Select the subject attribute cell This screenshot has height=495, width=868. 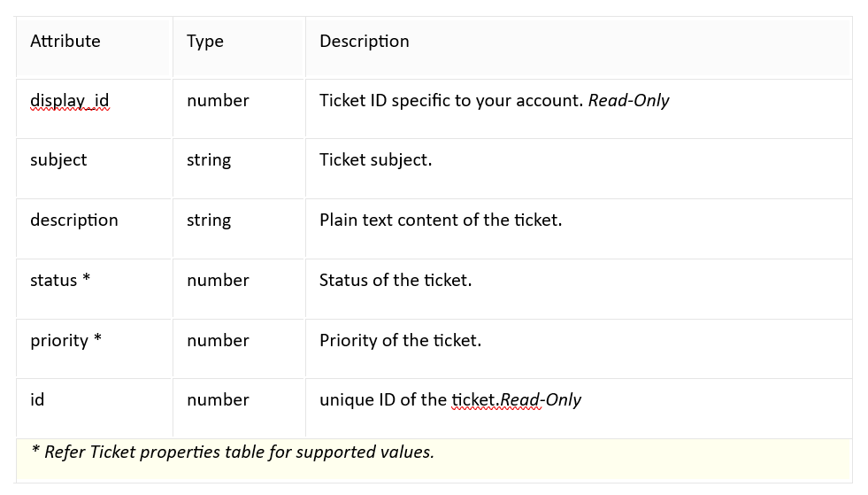94,168
